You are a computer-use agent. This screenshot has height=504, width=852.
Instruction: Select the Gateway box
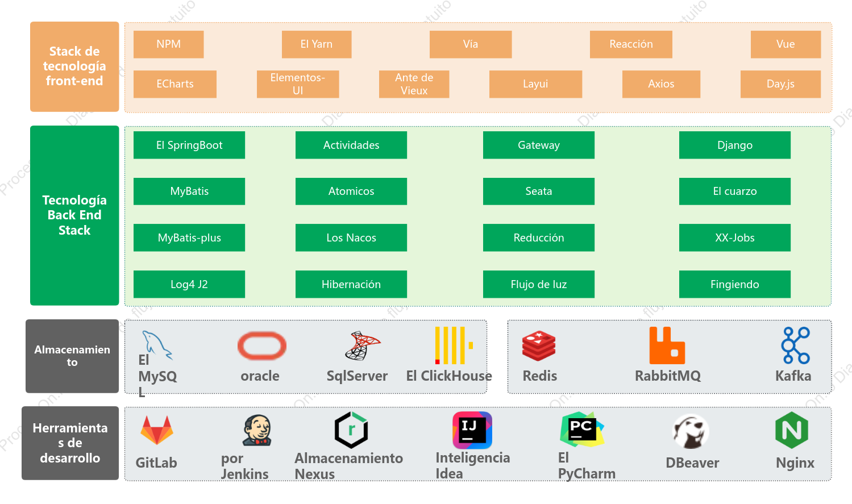pos(539,145)
